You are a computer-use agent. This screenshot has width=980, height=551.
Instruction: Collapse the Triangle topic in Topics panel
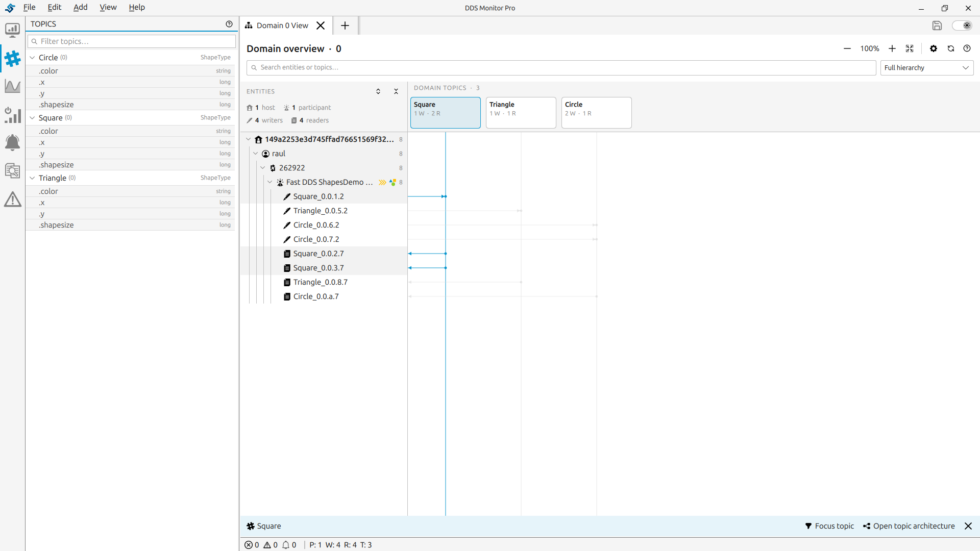32,178
